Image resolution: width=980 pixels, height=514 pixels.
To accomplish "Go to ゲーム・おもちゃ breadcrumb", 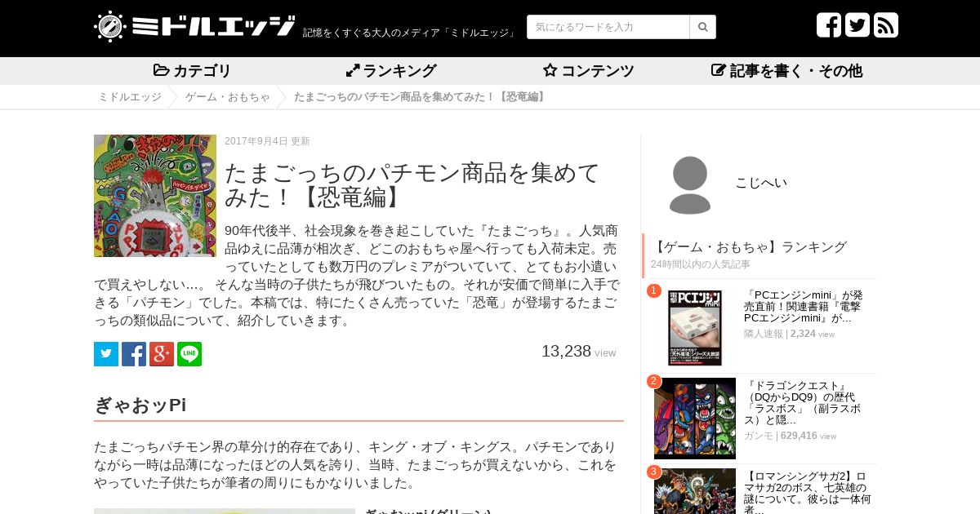I will coord(228,97).
